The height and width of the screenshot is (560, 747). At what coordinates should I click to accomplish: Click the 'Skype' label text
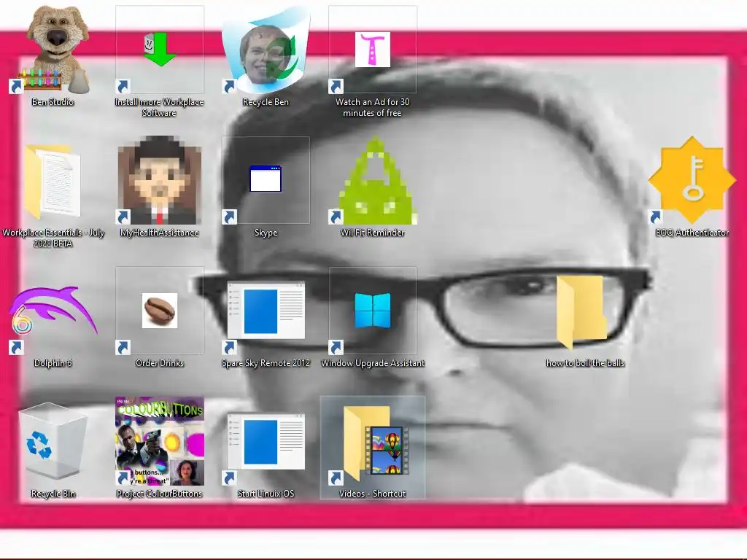(x=266, y=233)
